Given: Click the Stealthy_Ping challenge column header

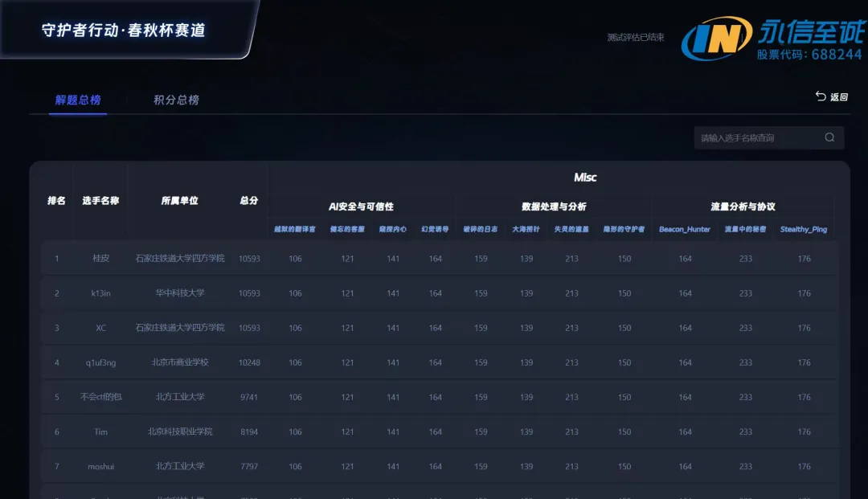Looking at the screenshot, I should coord(804,229).
